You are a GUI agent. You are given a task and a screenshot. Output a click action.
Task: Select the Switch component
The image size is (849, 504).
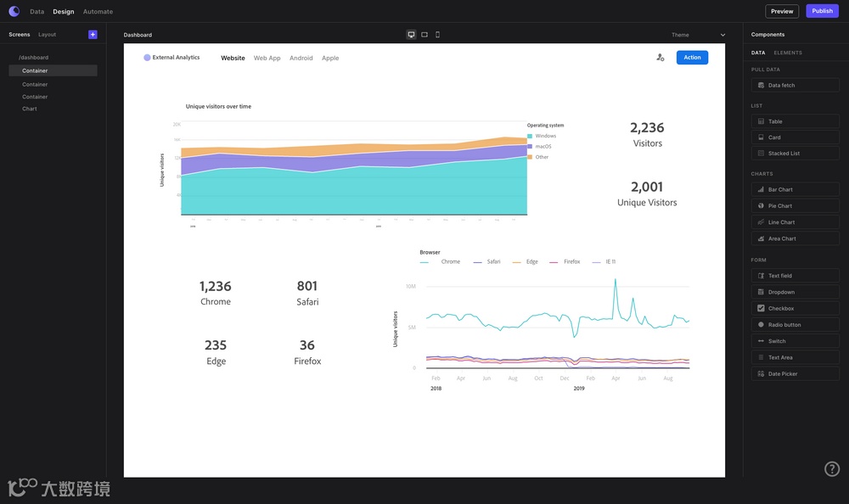point(795,341)
